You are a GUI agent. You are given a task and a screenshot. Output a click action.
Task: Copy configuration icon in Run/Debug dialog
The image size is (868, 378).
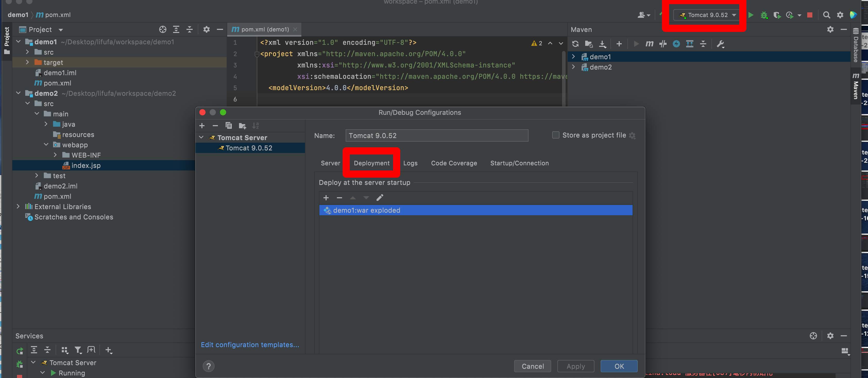pyautogui.click(x=228, y=126)
